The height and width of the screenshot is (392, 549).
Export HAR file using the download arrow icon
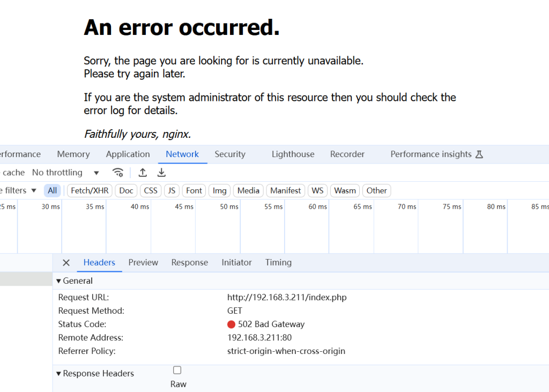161,172
